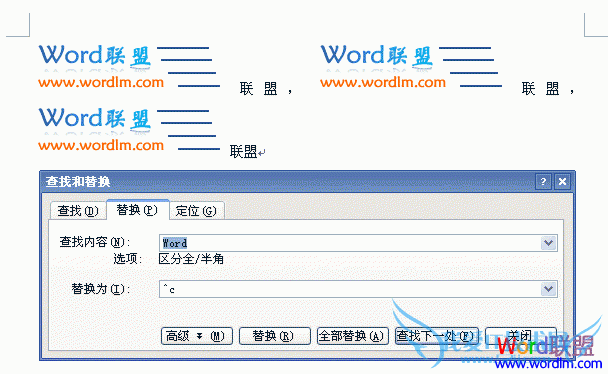This screenshot has width=608, height=374.
Task: Open dialog help with the question mark icon
Action: tap(543, 181)
